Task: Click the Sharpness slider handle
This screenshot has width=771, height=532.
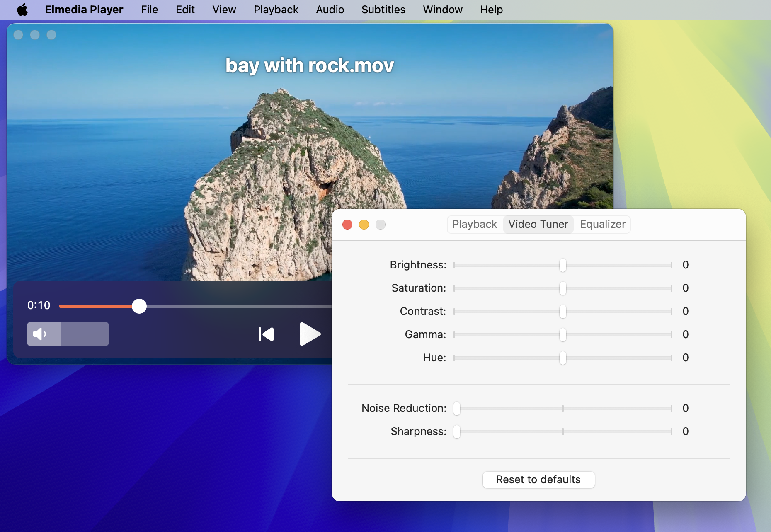Action: pyautogui.click(x=457, y=432)
